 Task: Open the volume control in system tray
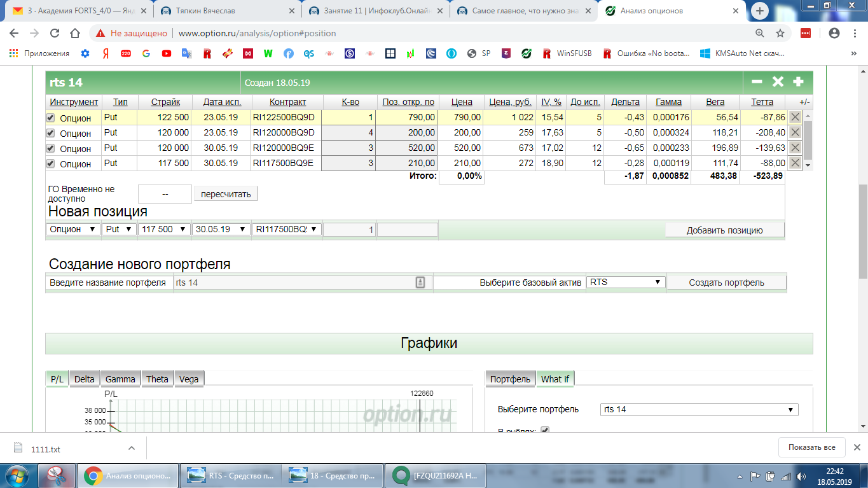pos(800,476)
